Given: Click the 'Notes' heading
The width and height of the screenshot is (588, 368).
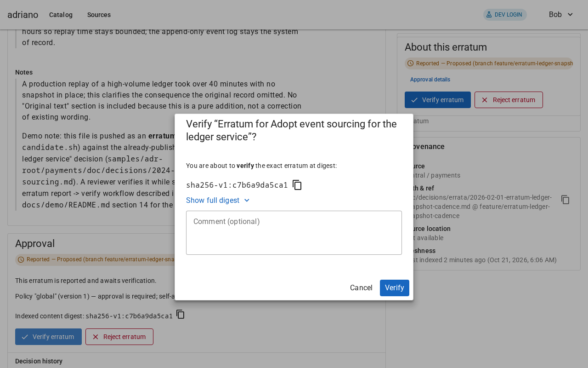Looking at the screenshot, I should point(24,72).
